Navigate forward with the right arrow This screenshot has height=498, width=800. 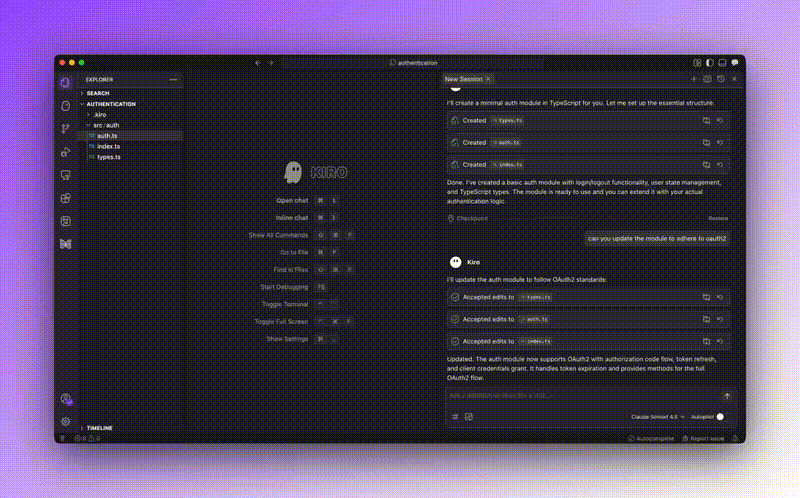(x=270, y=63)
